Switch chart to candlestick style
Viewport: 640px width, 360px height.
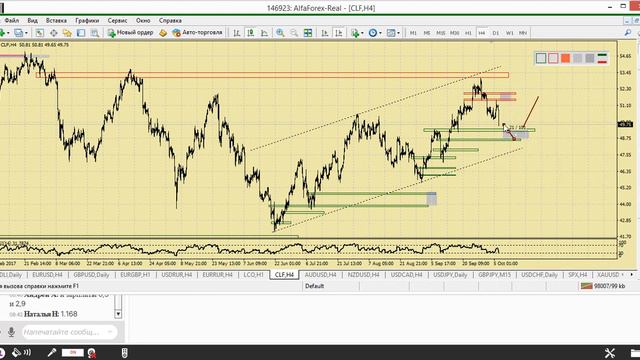point(251,33)
